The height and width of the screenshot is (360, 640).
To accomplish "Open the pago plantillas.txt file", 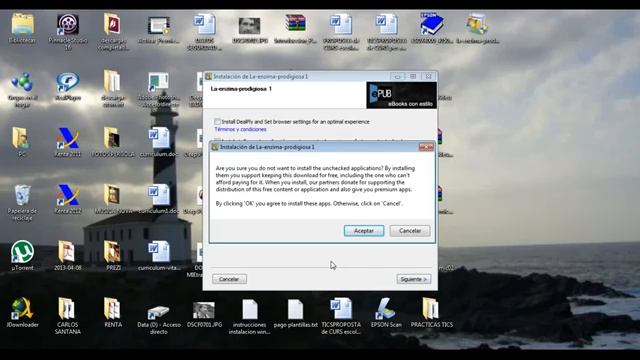I will [295, 313].
